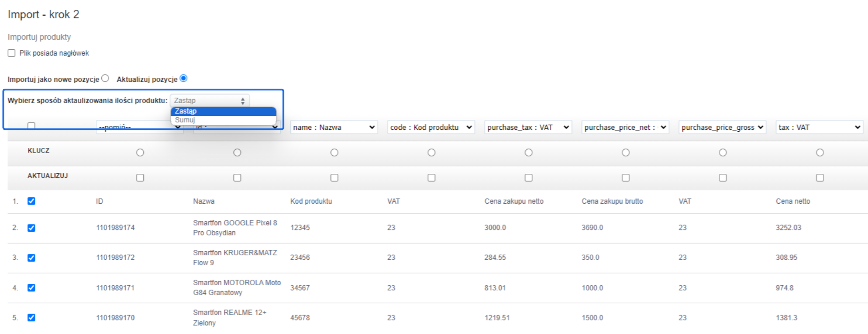Uncheck row 1 header line checkbox
Image resolution: width=868 pixels, height=334 pixels.
tap(31, 201)
